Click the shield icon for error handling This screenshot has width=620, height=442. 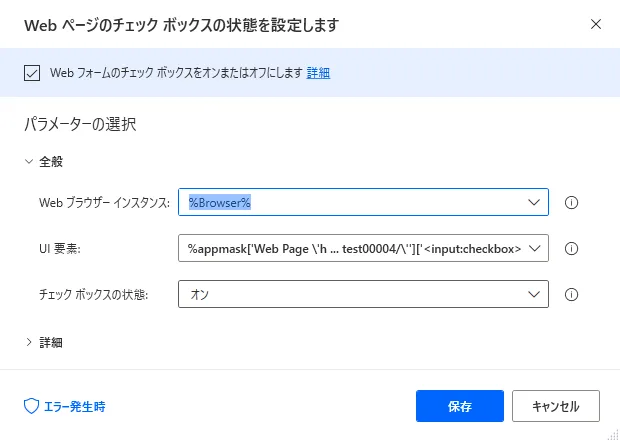point(30,406)
